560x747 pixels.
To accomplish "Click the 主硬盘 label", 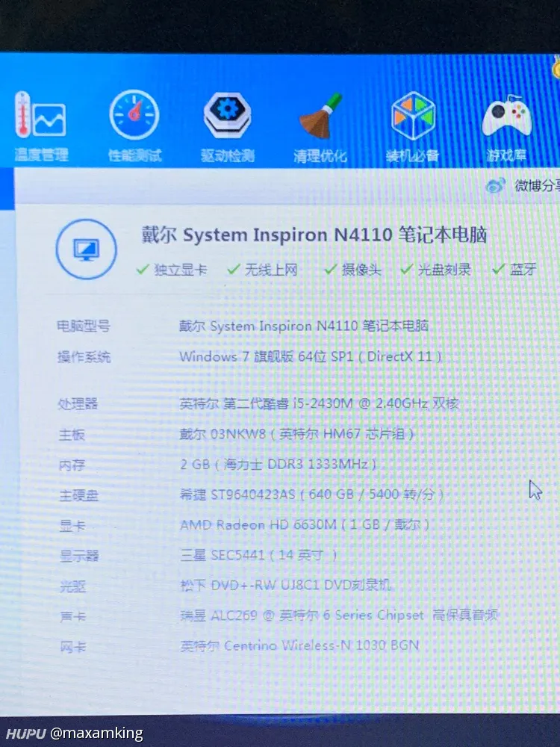I will pyautogui.click(x=78, y=495).
